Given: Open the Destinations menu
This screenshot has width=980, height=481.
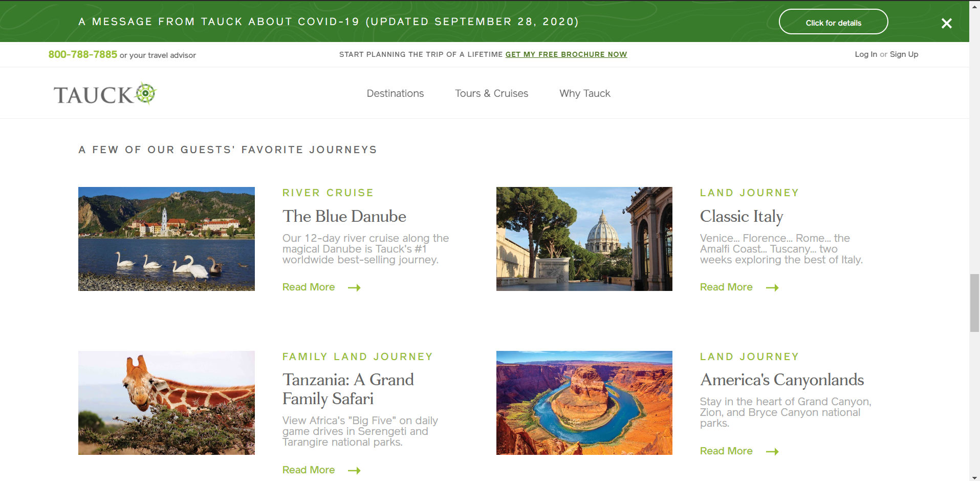Looking at the screenshot, I should point(395,94).
